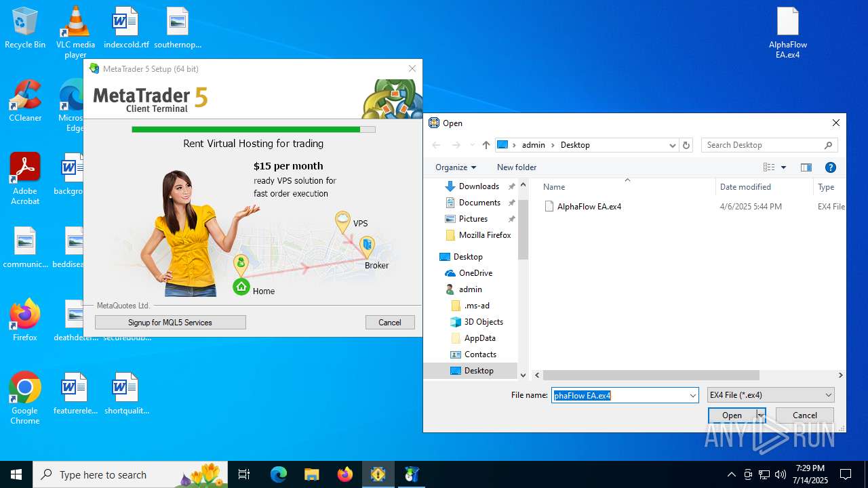Toggle the preview pane in Open dialog
This screenshot has width=868, height=488.
pos(806,167)
